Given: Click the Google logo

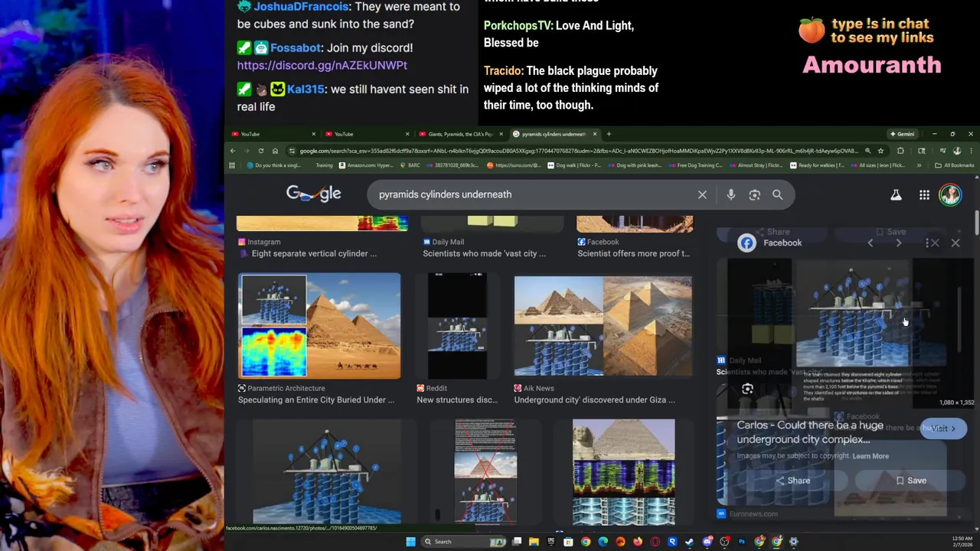Looking at the screenshot, I should click(x=313, y=194).
